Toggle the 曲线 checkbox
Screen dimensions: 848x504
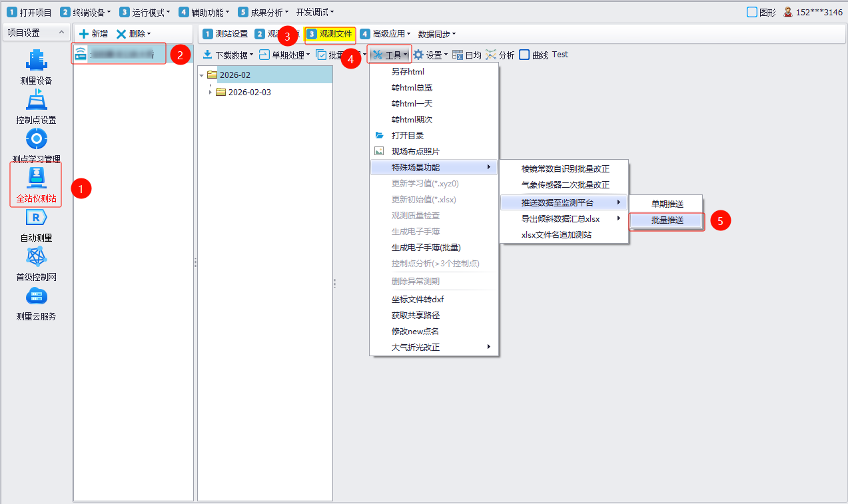pos(525,55)
